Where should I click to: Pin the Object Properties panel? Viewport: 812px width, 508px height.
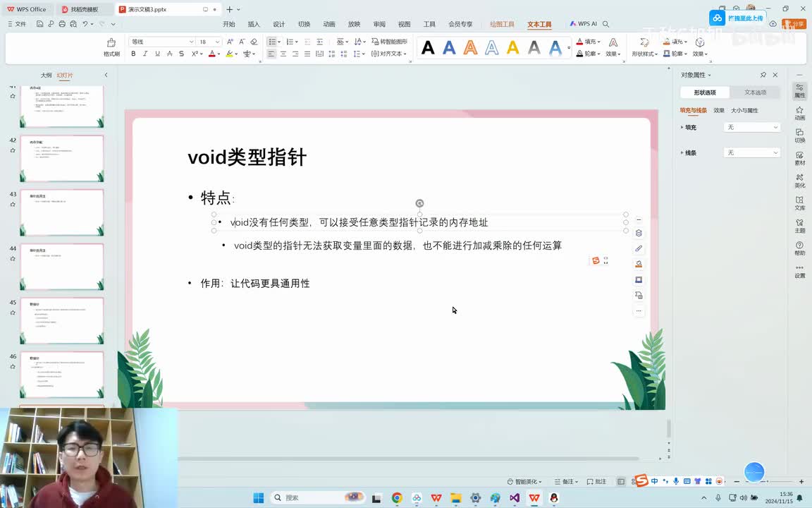[x=763, y=75]
